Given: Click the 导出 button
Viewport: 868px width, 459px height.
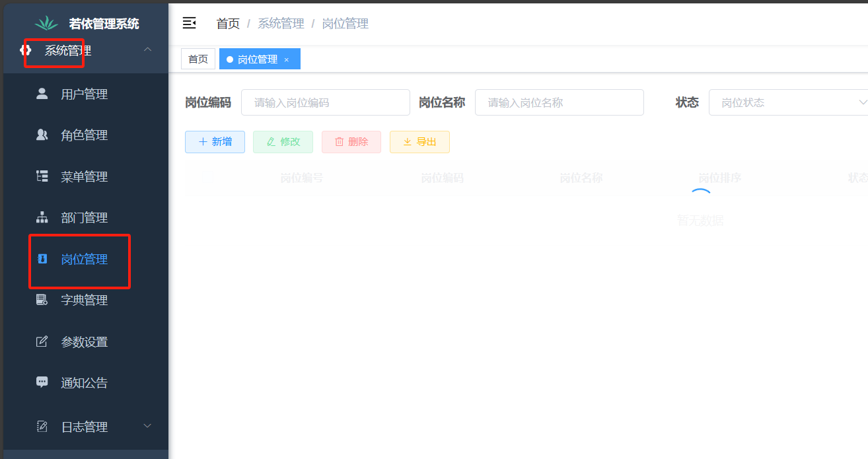Looking at the screenshot, I should tap(419, 141).
